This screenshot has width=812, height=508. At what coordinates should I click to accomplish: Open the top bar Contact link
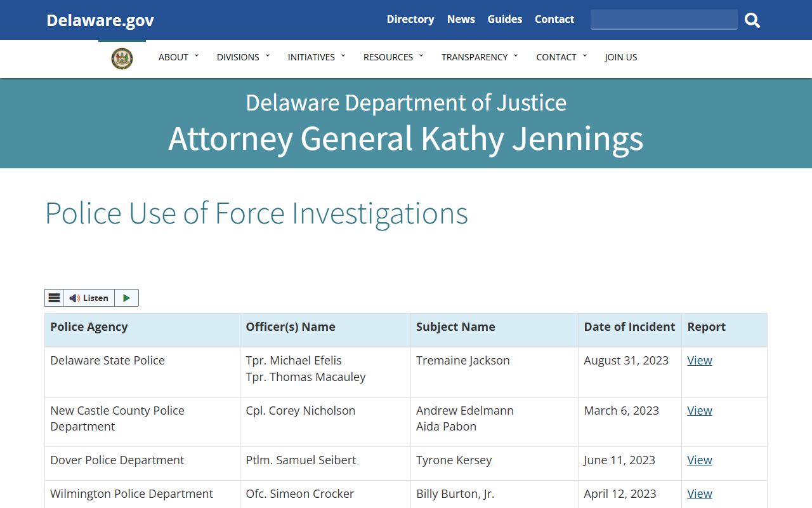coord(554,19)
